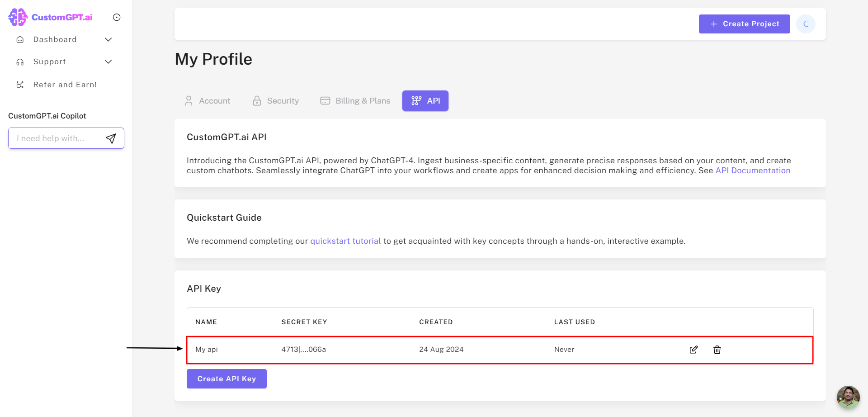Click the 'CustomGPT.ai Copilot' label
This screenshot has width=868, height=417.
(x=47, y=116)
